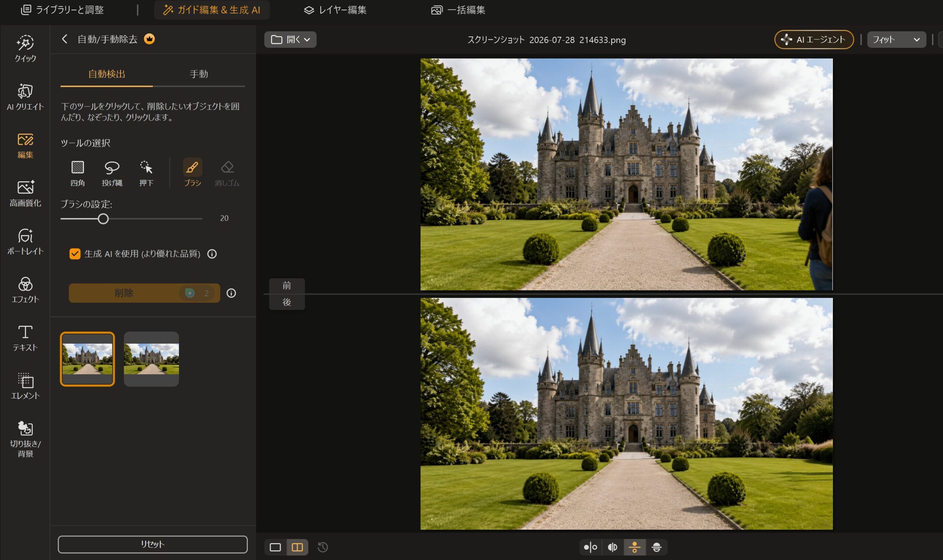Click the ブラシの設定 label
Viewport: 943px width, 560px height.
[87, 205]
